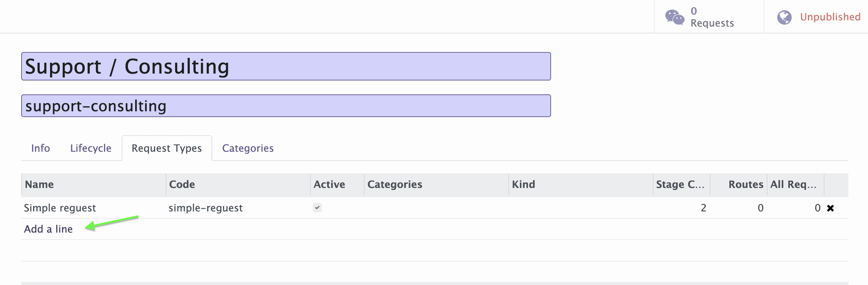This screenshot has height=285, width=868.
Task: Select the Request Types tab
Action: 166,148
